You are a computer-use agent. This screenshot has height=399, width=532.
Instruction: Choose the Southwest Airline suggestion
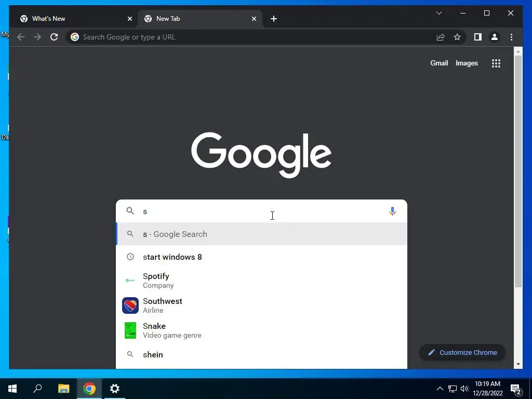click(x=262, y=305)
